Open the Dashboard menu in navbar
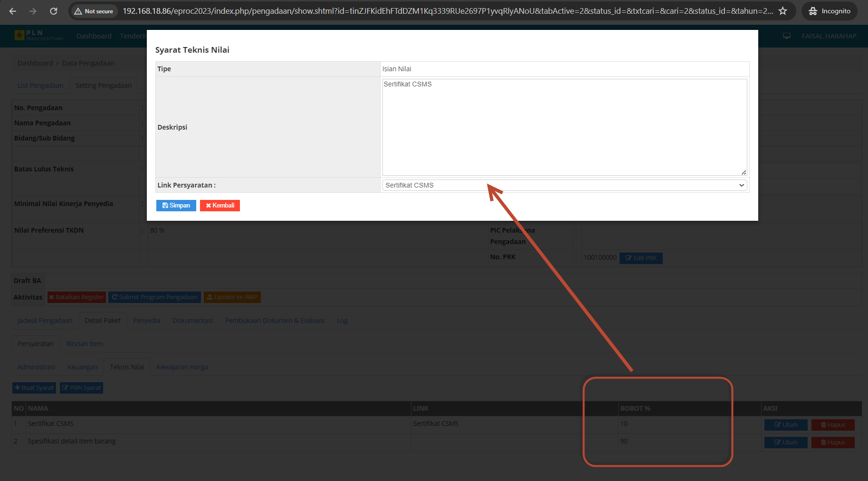 pos(94,36)
